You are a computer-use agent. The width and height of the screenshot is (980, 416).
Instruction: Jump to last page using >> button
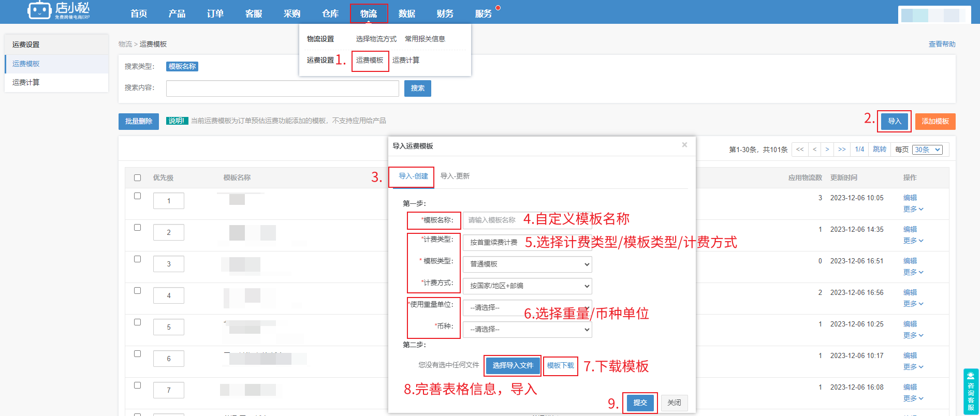pyautogui.click(x=842, y=150)
